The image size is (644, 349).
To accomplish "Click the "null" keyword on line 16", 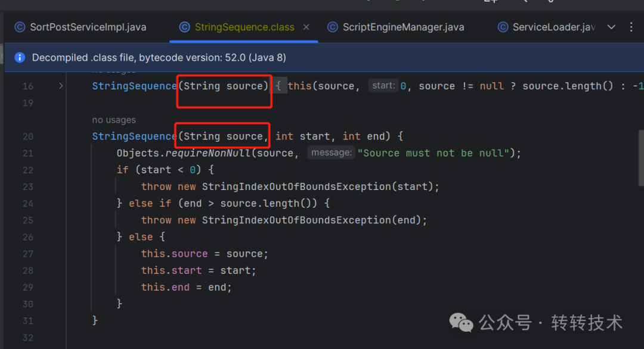I will pos(491,86).
